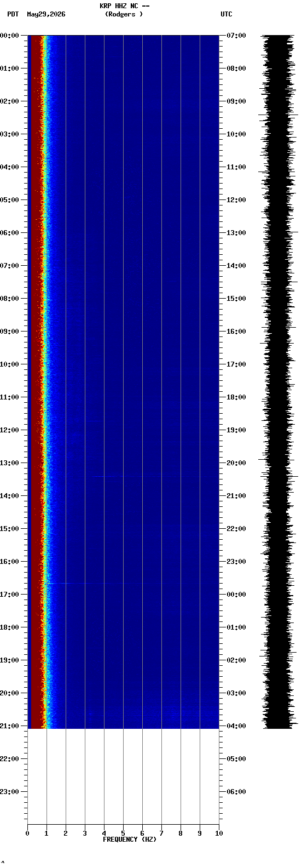
Task: Click the 'FREQUENCY (HZ)' axis label
Action: click(x=130, y=840)
